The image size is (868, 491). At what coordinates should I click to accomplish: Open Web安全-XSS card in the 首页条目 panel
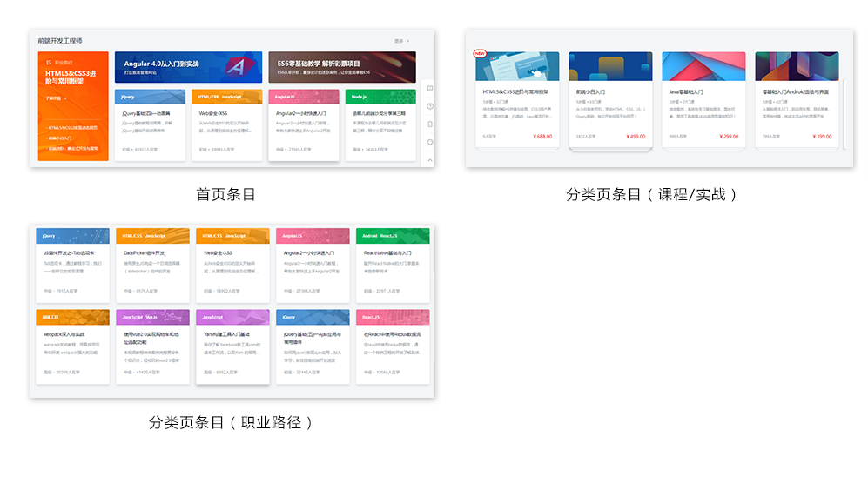tap(227, 125)
